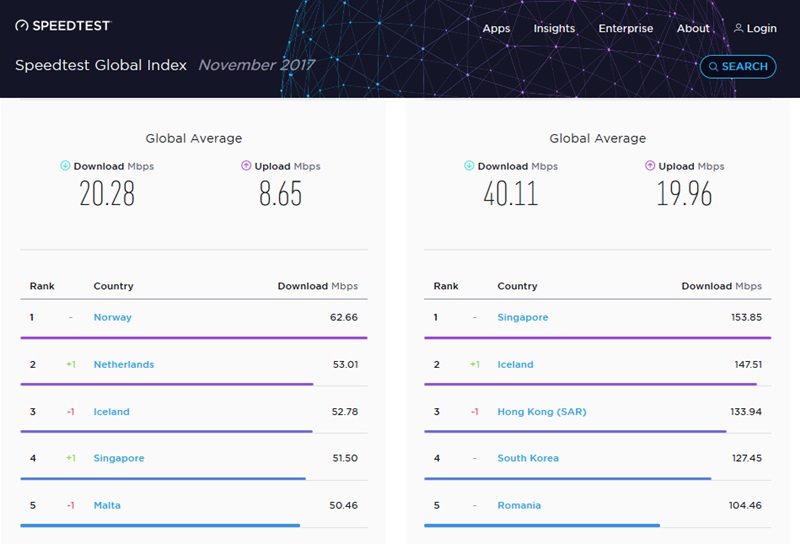Click Download Mbps column header in right table
The image size is (800, 544).
[721, 286]
